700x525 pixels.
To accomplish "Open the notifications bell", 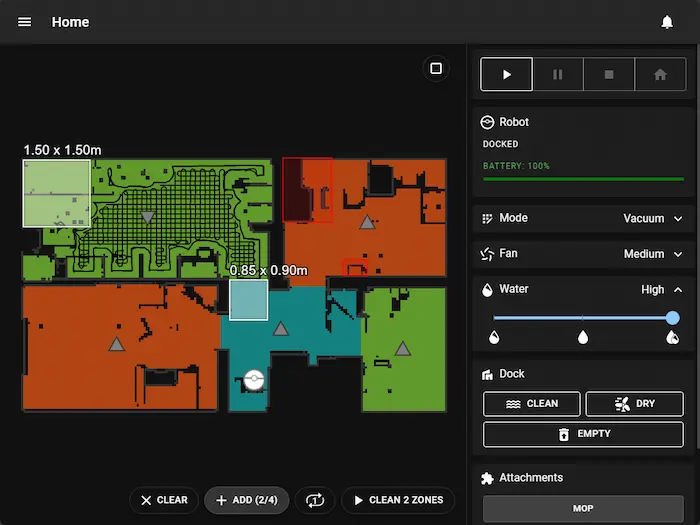I will 667,22.
